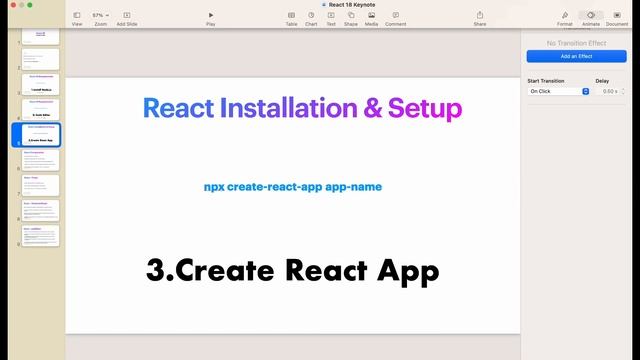Select slide 8 thumbnail
The width and height of the screenshot is (640, 360).
point(40,211)
